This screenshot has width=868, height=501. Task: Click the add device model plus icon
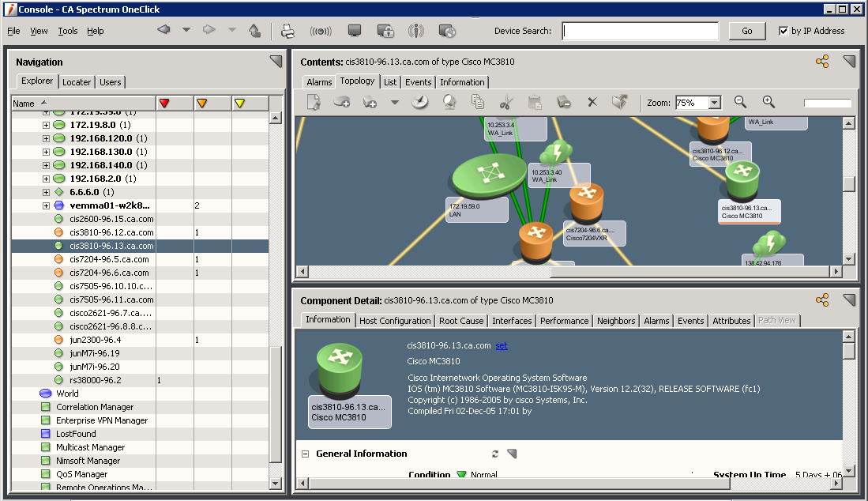tap(370, 102)
